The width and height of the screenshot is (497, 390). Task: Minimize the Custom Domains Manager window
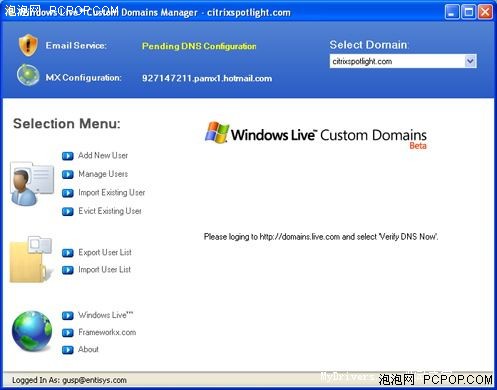(452, 12)
